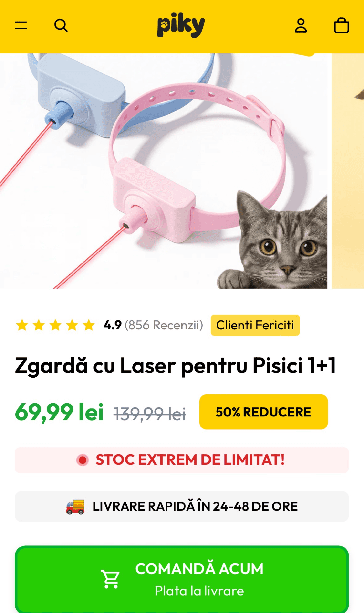Click the STOC EXTREM DE LIMITAT banner
The image size is (364, 613).
(182, 460)
